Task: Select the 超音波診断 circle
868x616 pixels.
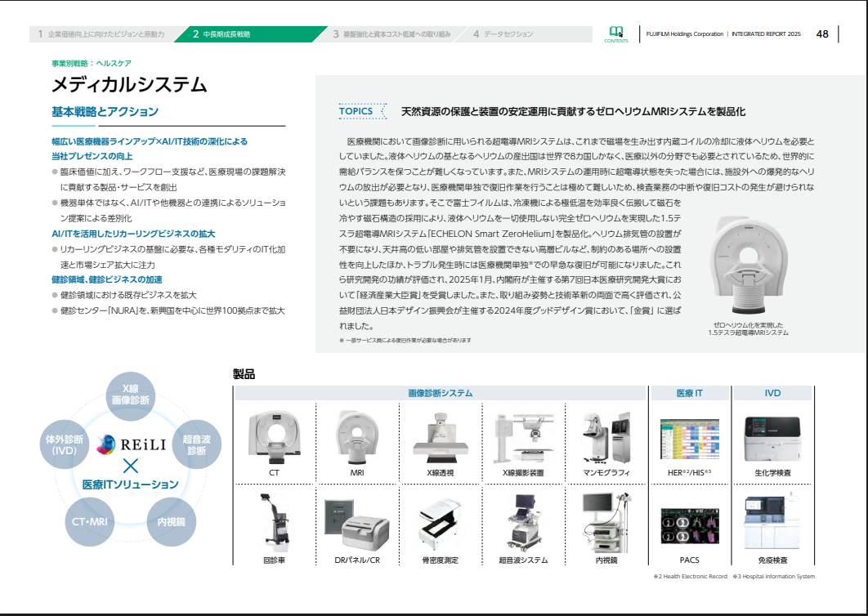Action: (196, 444)
